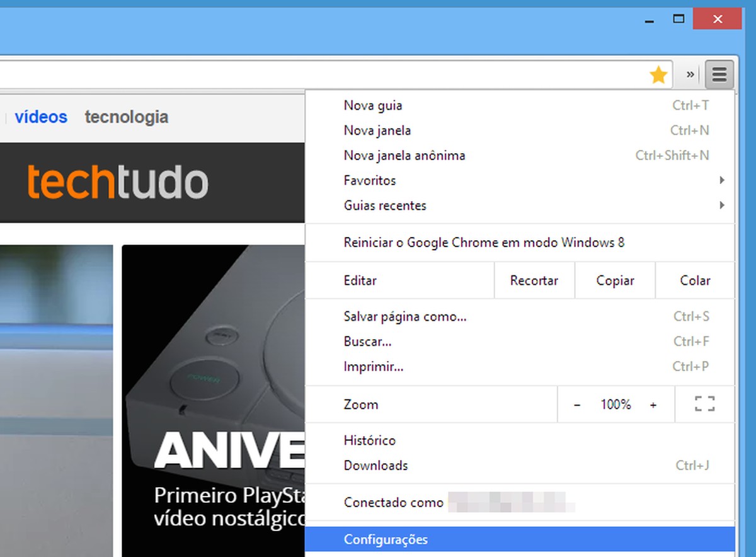Viewport: 756px width, 557px height.
Task: Click the 100% zoom value
Action: pyautogui.click(x=616, y=405)
